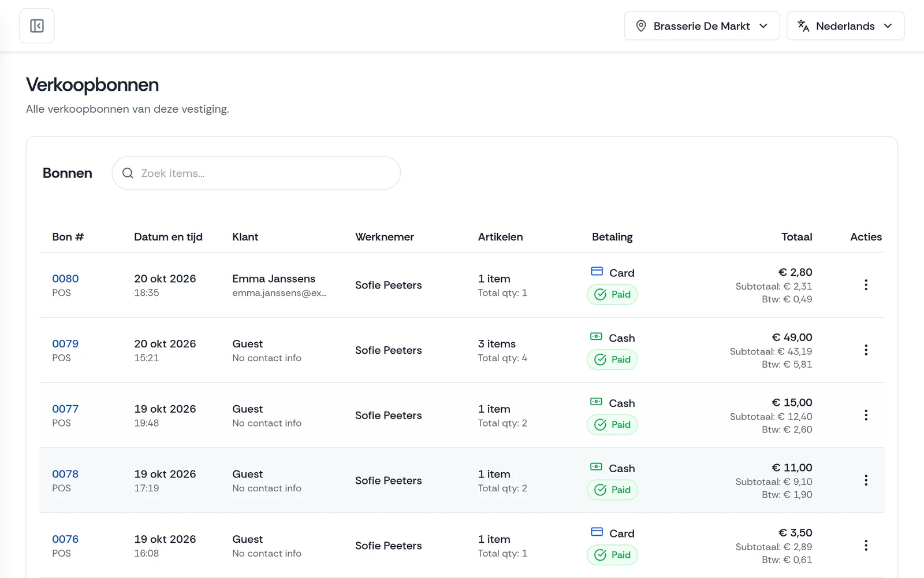Open actions menu for receipt 0077

click(x=866, y=415)
